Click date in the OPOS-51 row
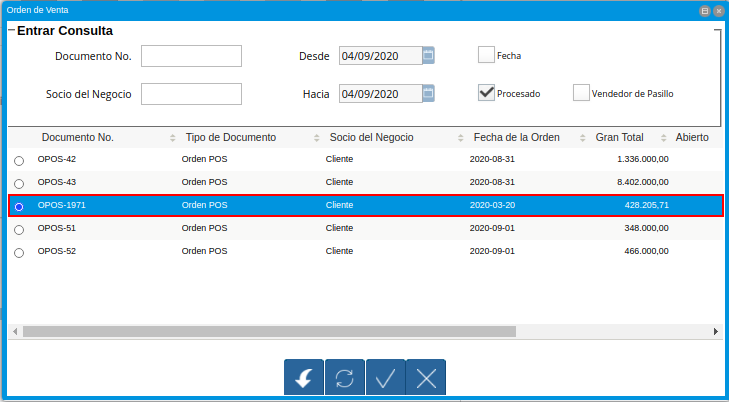 tap(492, 228)
